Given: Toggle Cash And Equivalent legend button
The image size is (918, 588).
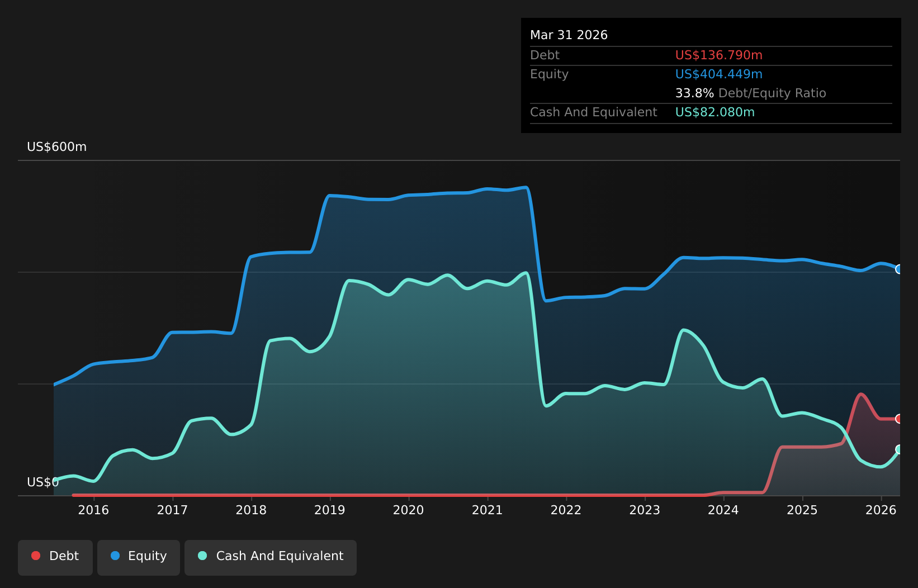Looking at the screenshot, I should pos(271,557).
